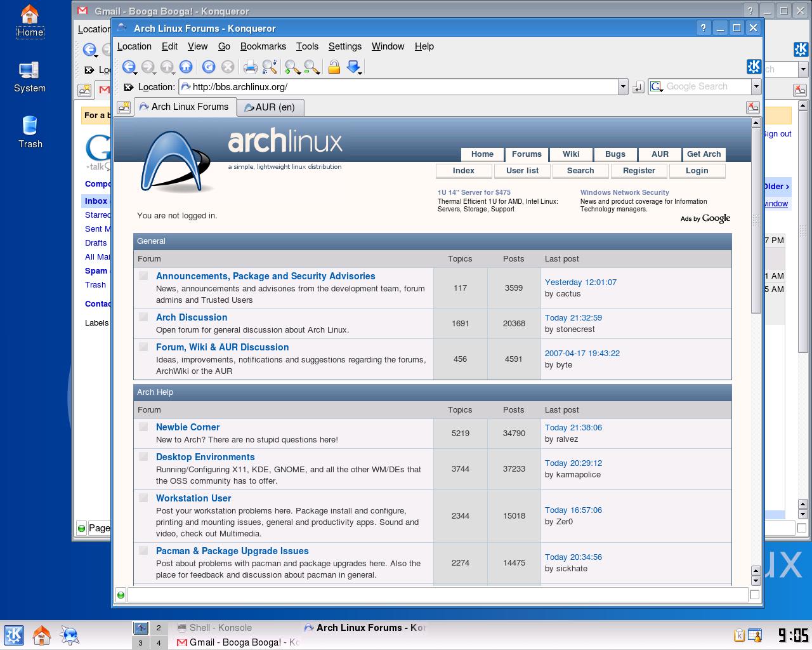Open the Home icon on the desktop

[x=30, y=21]
